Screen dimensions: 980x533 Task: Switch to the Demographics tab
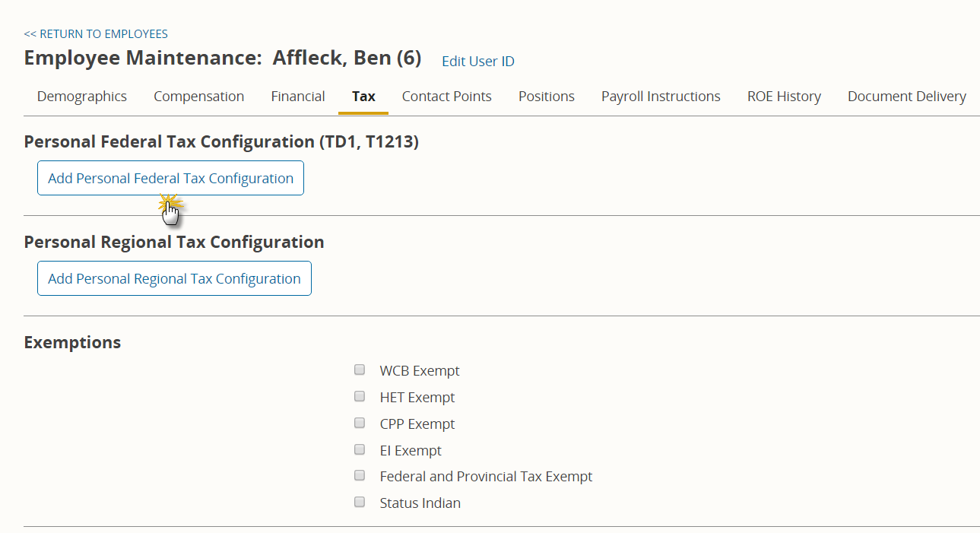coord(82,97)
